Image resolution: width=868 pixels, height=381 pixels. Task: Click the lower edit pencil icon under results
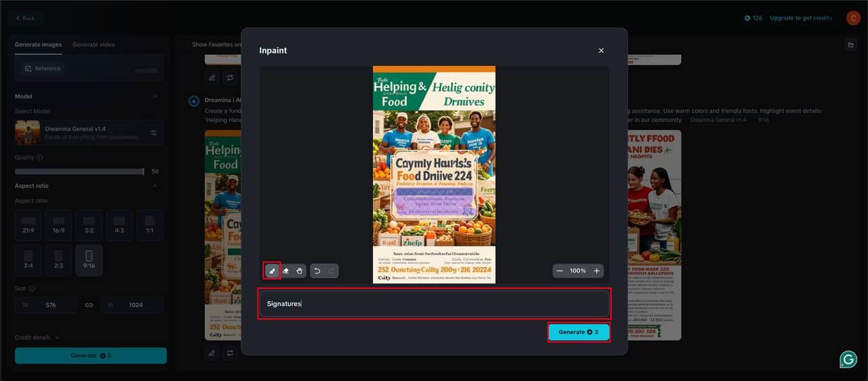pos(212,353)
